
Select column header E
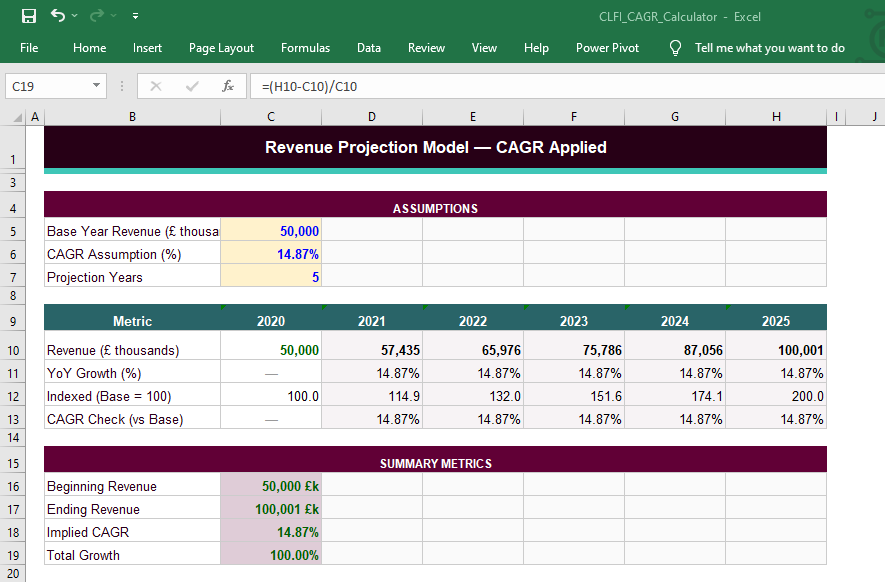(x=472, y=117)
